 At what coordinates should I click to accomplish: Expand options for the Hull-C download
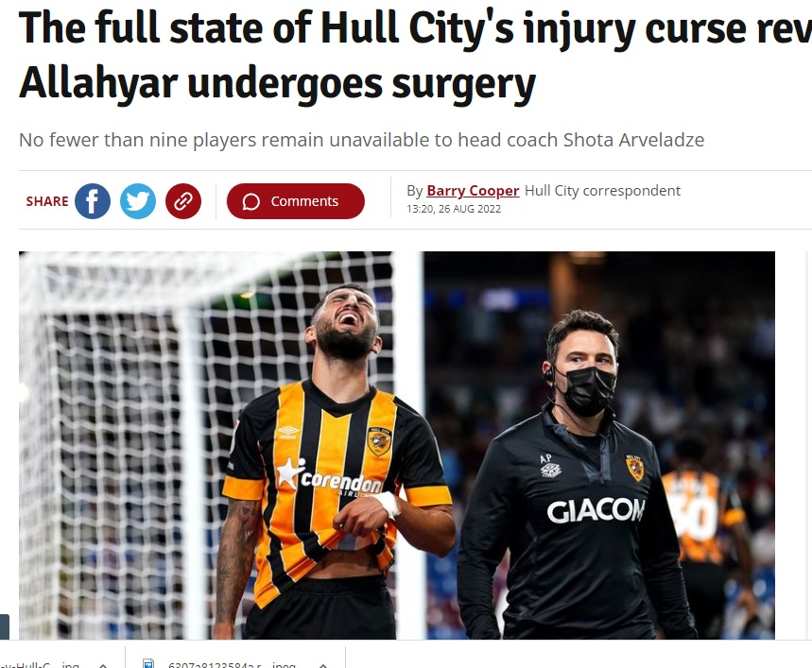[103, 664]
